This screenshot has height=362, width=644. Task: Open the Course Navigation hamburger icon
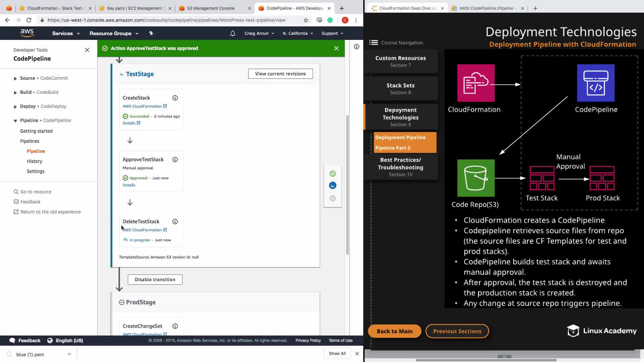tap(373, 43)
